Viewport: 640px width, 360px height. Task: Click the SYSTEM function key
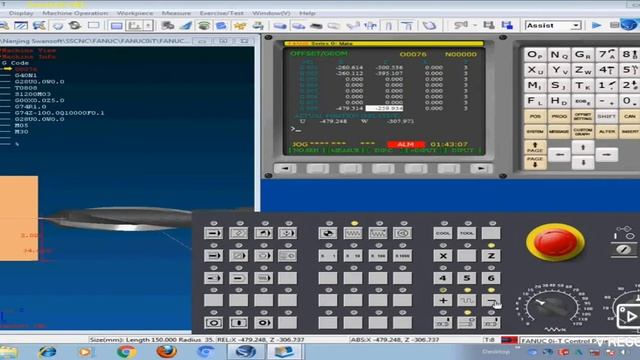(535, 131)
